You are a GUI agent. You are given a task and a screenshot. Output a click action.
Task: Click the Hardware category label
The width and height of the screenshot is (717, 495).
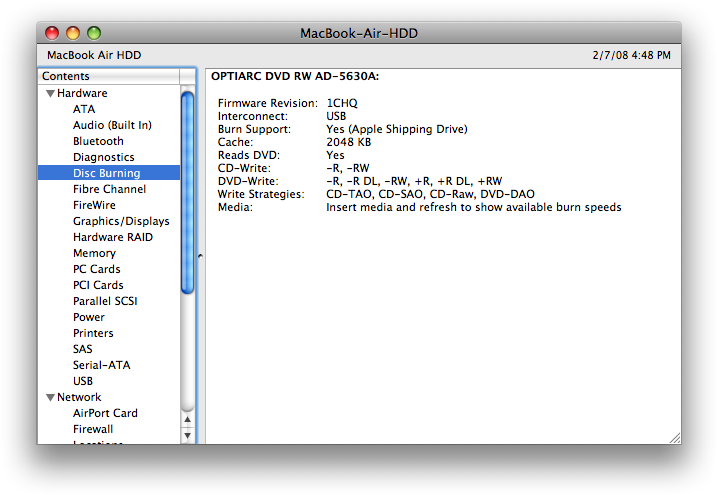(82, 93)
